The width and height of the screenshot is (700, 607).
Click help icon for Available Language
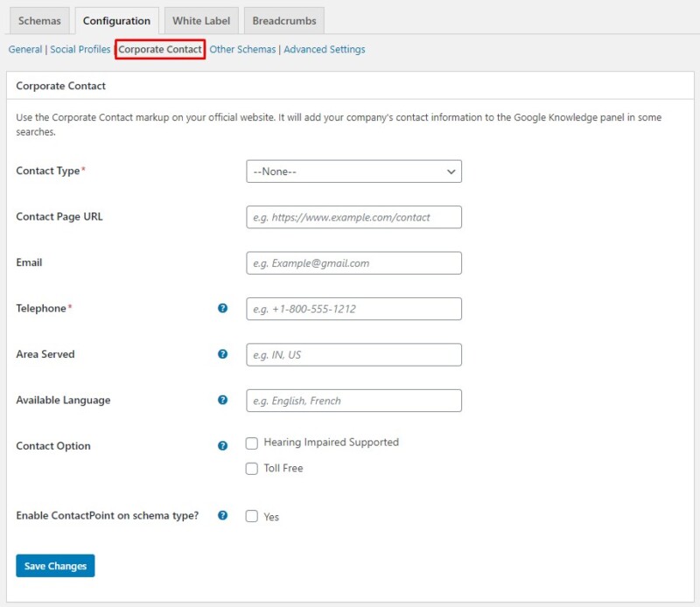222,401
